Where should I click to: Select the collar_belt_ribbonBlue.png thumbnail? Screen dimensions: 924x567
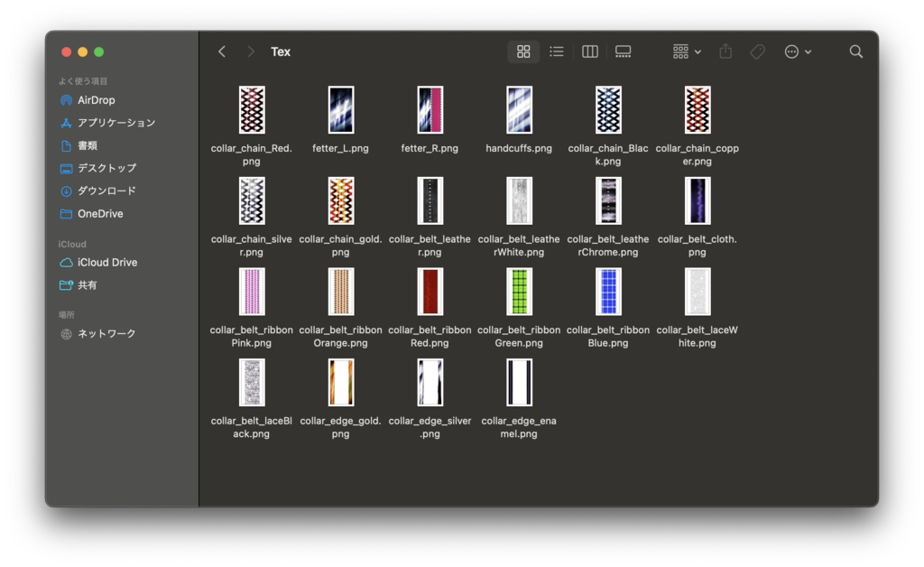[x=608, y=292]
